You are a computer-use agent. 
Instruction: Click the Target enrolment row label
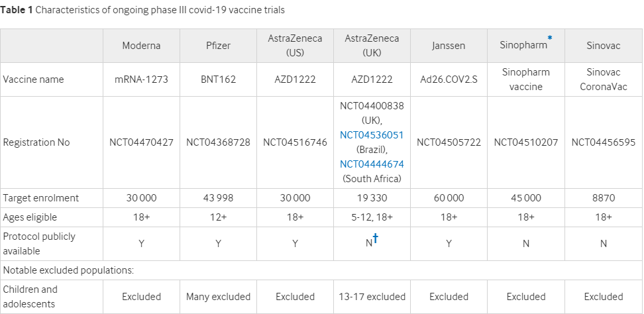pyautogui.click(x=41, y=198)
